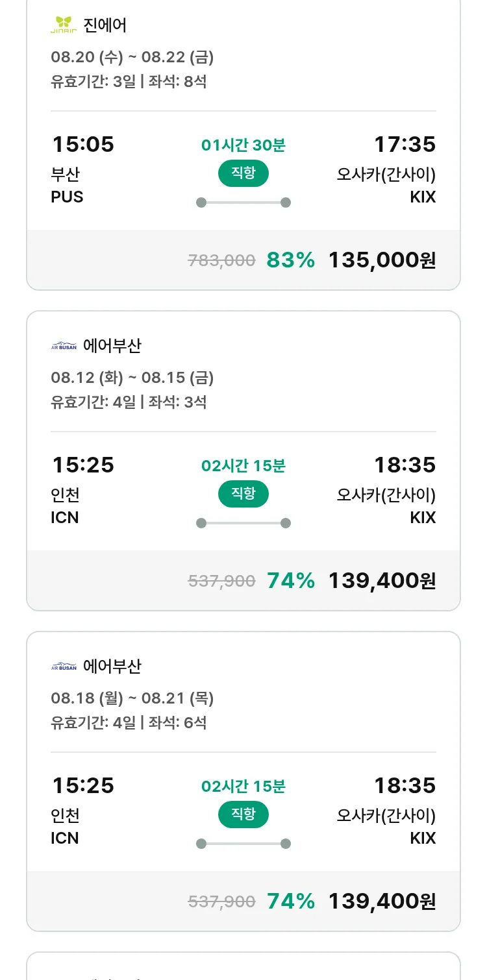Viewport: 487px width, 980px height.
Task: Click the crossed-out 783,000 original price
Action: click(x=221, y=261)
